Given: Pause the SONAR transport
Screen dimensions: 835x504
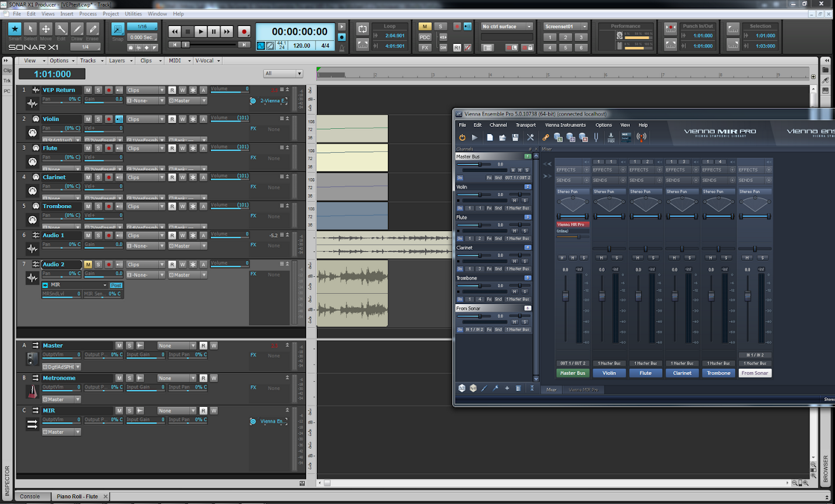Looking at the screenshot, I should point(213,32).
